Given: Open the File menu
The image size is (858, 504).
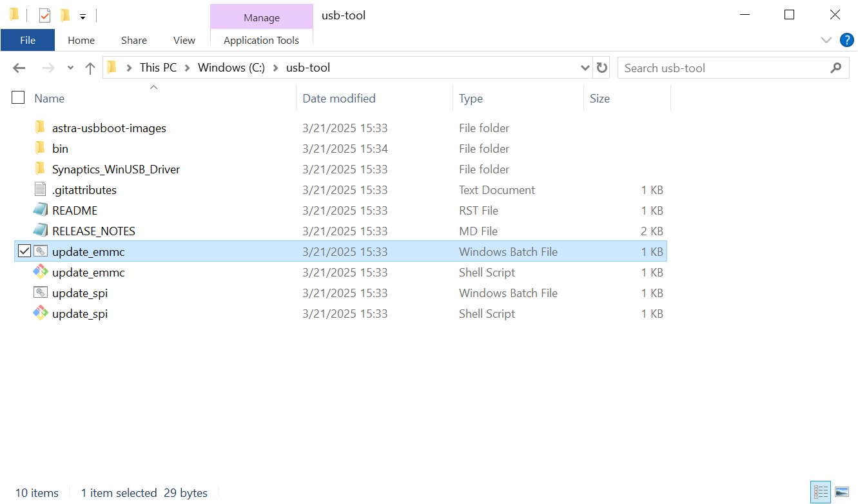Looking at the screenshot, I should point(28,40).
